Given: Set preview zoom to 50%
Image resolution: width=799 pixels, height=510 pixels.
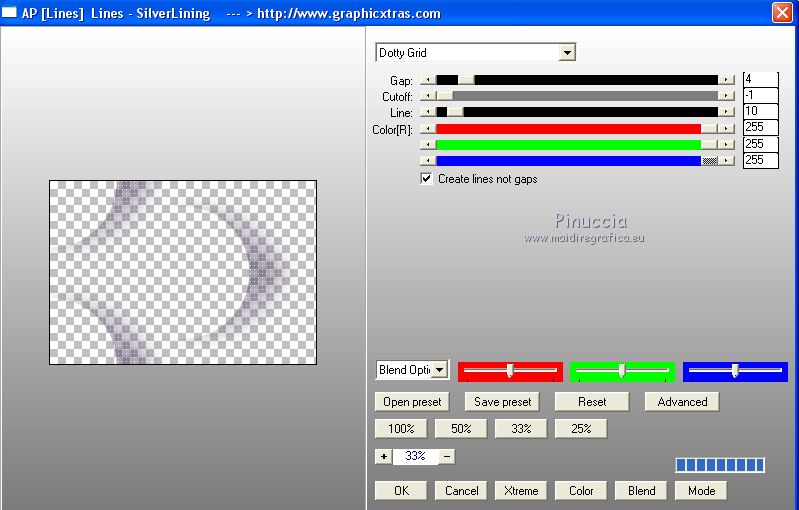Looking at the screenshot, I should (x=461, y=429).
